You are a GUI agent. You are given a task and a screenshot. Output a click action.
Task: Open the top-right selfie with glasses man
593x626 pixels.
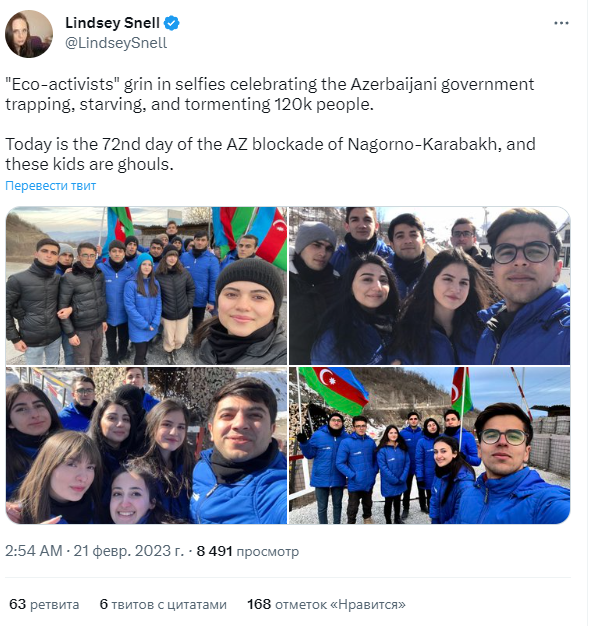click(429, 285)
